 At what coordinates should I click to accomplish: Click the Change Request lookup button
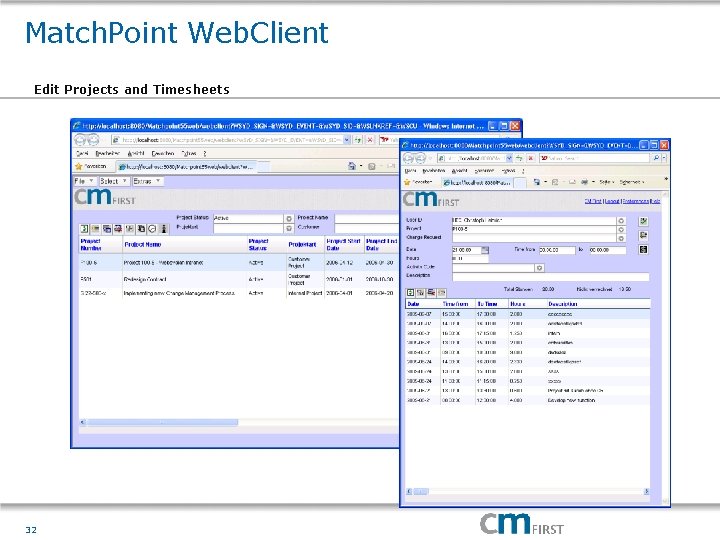click(621, 238)
